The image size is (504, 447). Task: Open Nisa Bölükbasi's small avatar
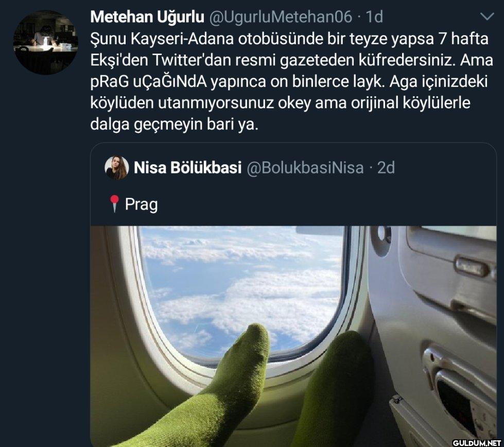coord(117,167)
